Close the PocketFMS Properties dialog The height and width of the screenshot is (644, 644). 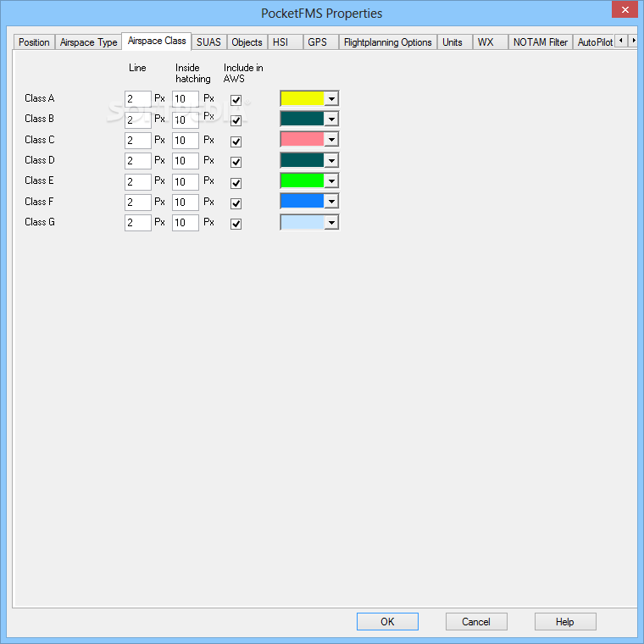tap(625, 9)
